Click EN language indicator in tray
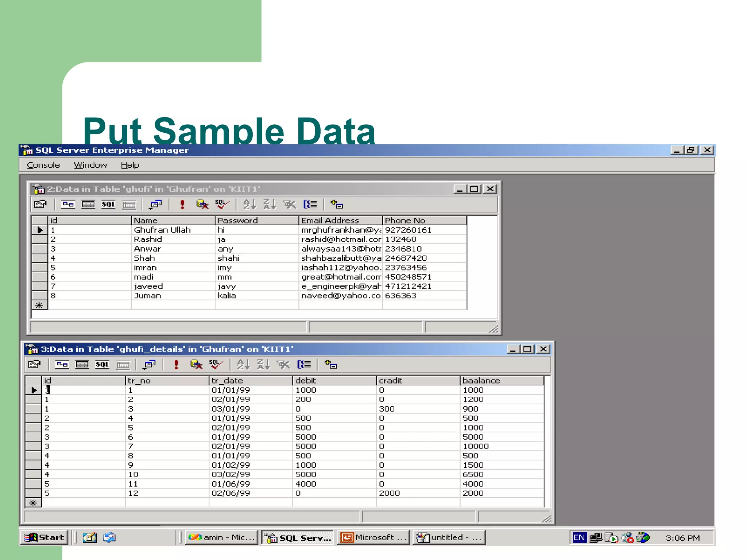The height and width of the screenshot is (560, 747). [579, 538]
